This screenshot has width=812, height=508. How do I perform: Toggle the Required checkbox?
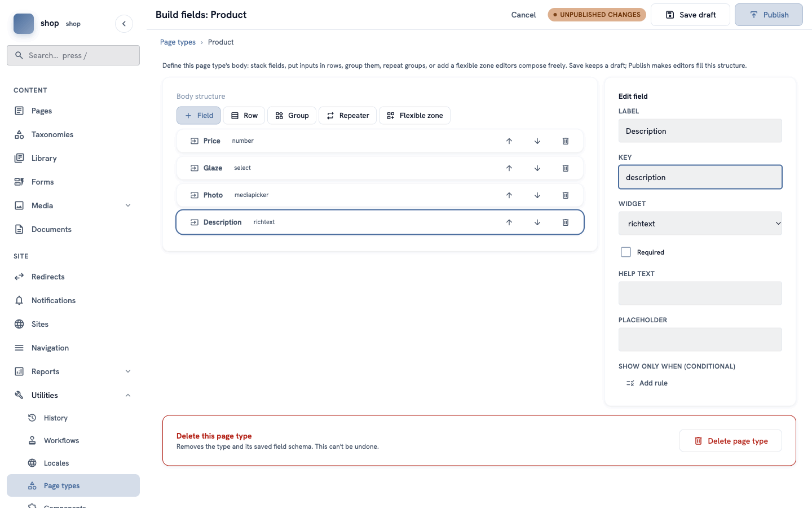626,252
